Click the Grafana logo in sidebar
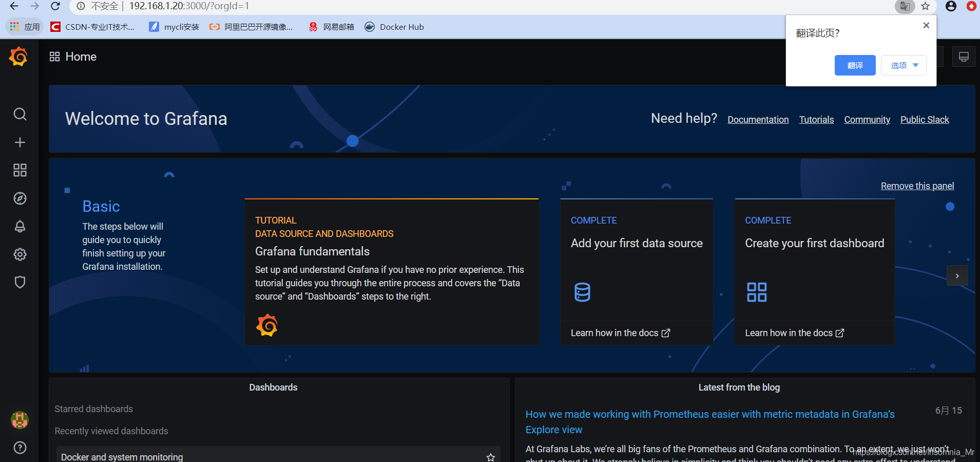 [x=19, y=57]
